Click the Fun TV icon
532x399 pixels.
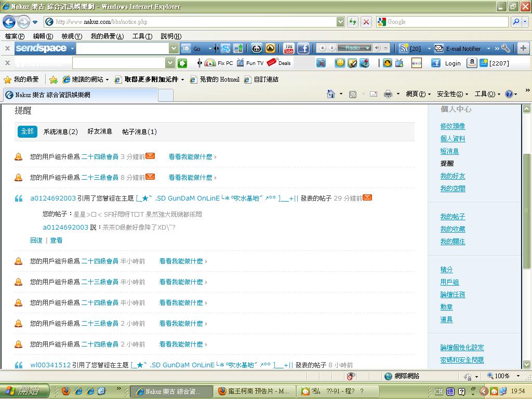click(x=240, y=63)
